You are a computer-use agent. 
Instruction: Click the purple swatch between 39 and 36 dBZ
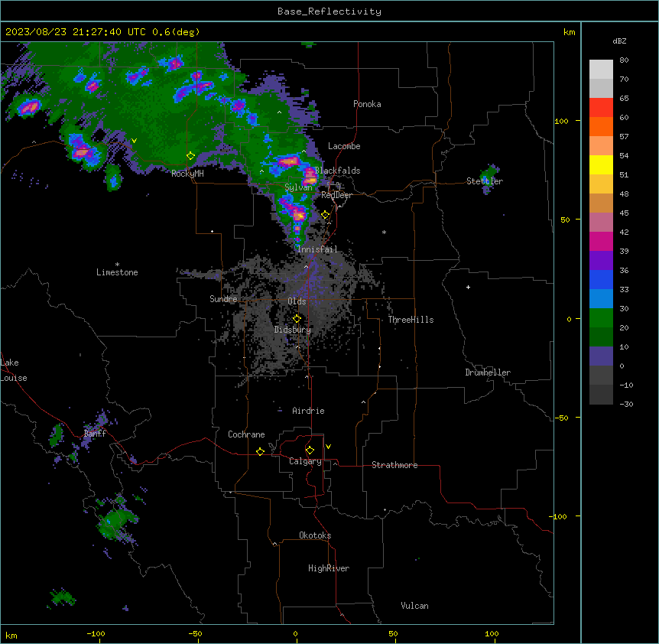point(601,261)
